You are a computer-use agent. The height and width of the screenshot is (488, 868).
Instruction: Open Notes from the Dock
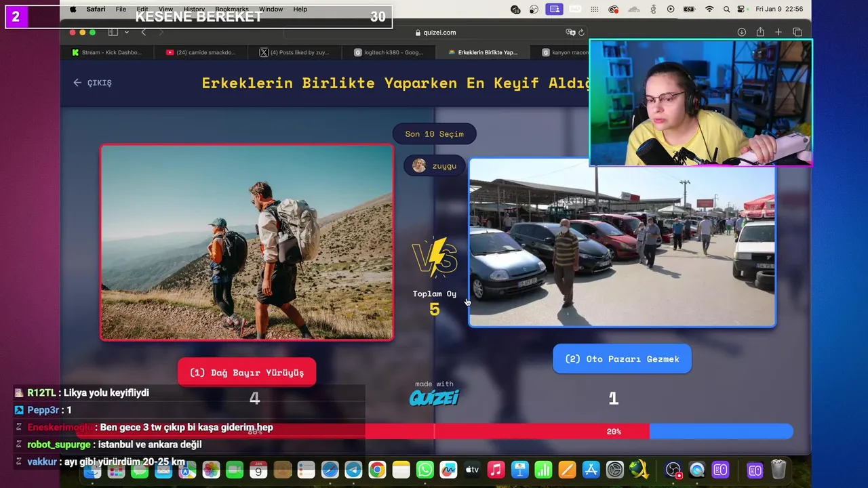401,470
